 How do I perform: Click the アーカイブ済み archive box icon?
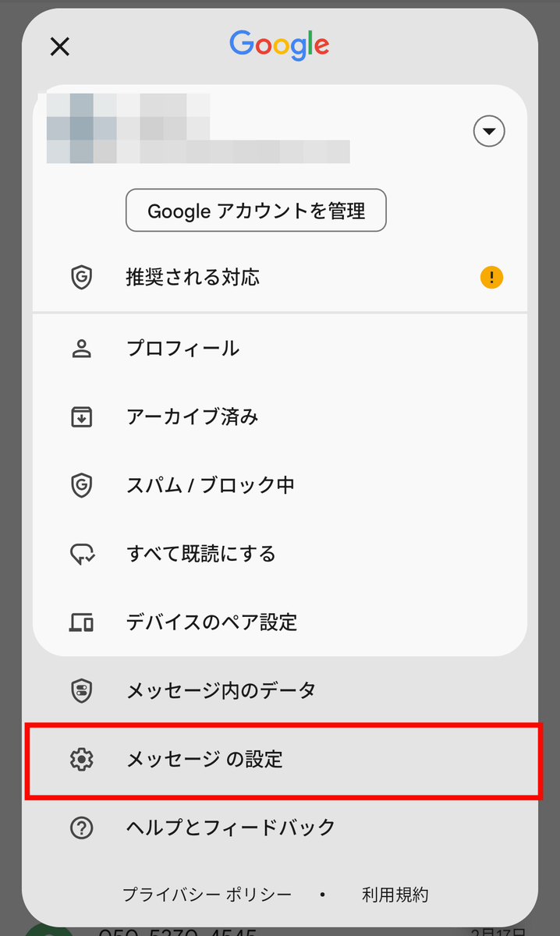(81, 417)
